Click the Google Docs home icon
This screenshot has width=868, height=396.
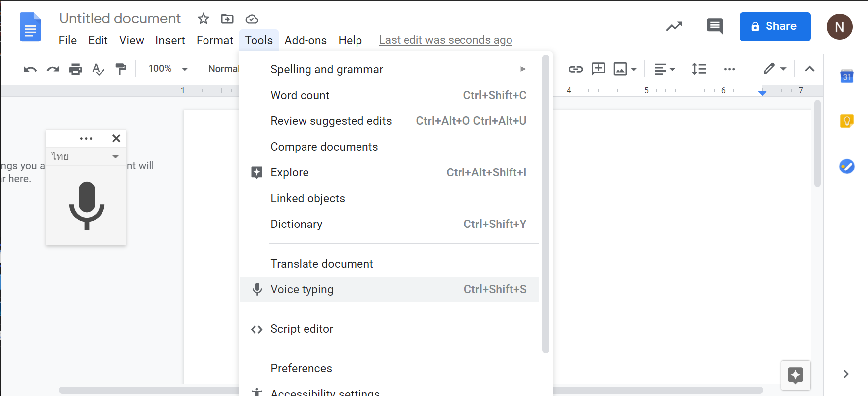(30, 27)
